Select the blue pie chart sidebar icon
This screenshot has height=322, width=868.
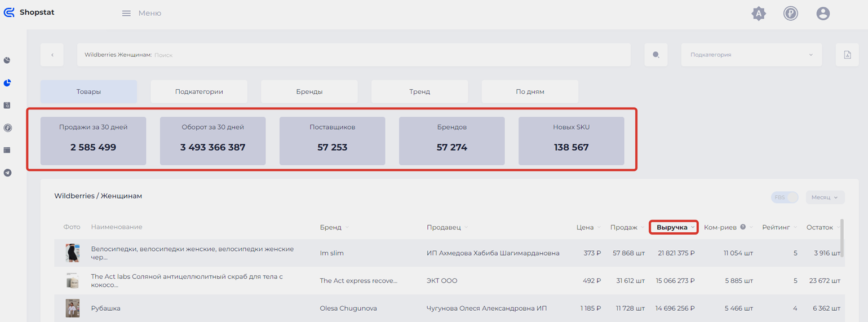tap(7, 83)
